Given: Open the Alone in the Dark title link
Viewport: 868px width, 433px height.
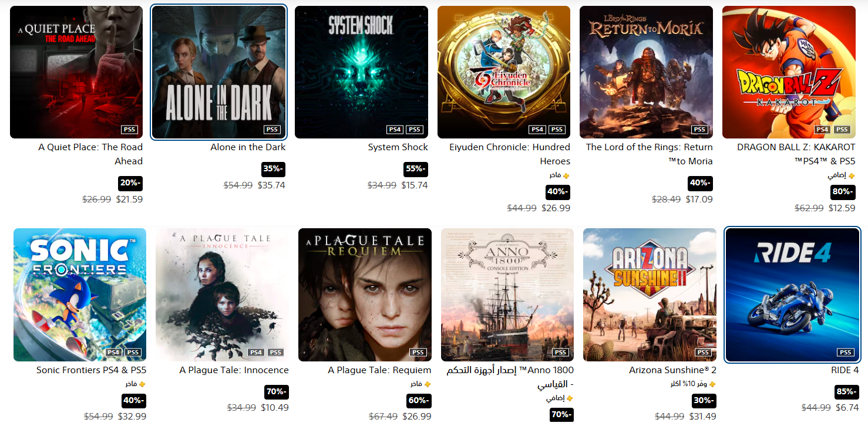Looking at the screenshot, I should pos(248,147).
